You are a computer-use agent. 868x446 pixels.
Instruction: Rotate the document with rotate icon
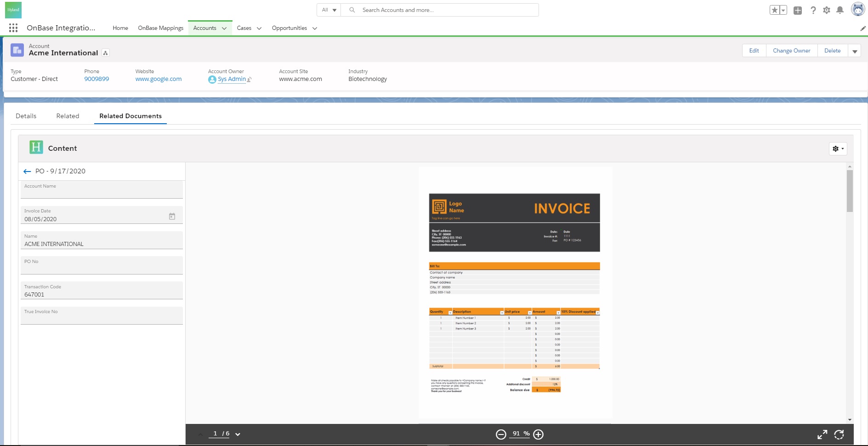point(839,435)
